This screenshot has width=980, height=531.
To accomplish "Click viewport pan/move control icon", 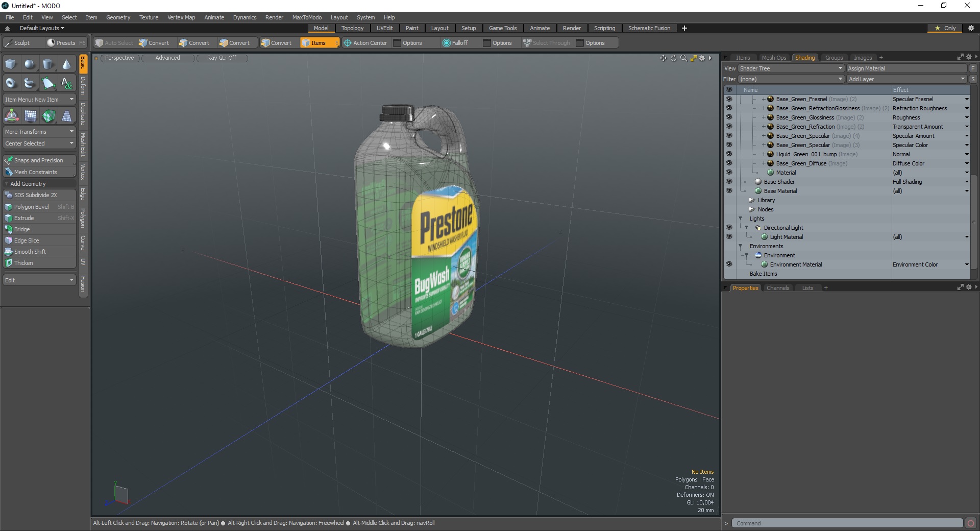I will (x=663, y=58).
